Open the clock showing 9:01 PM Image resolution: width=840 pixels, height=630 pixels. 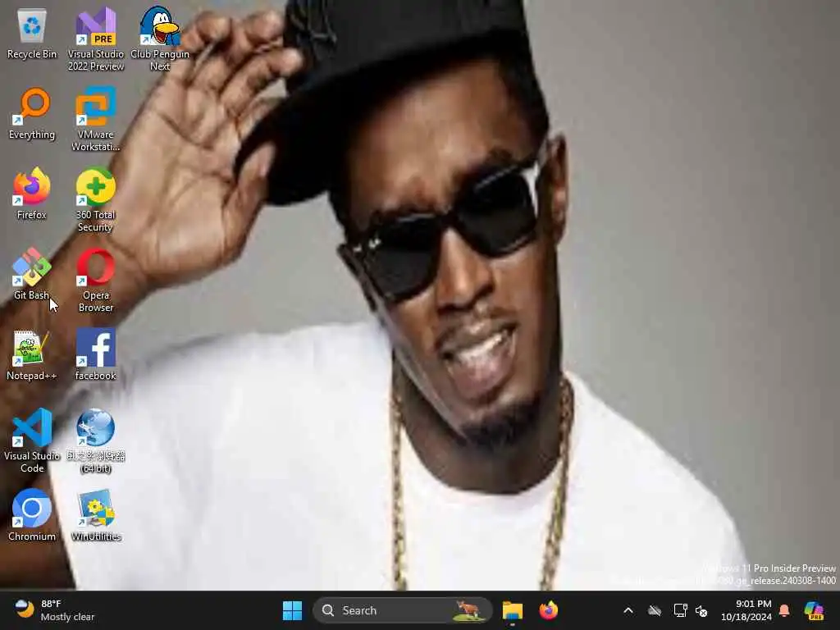click(746, 610)
